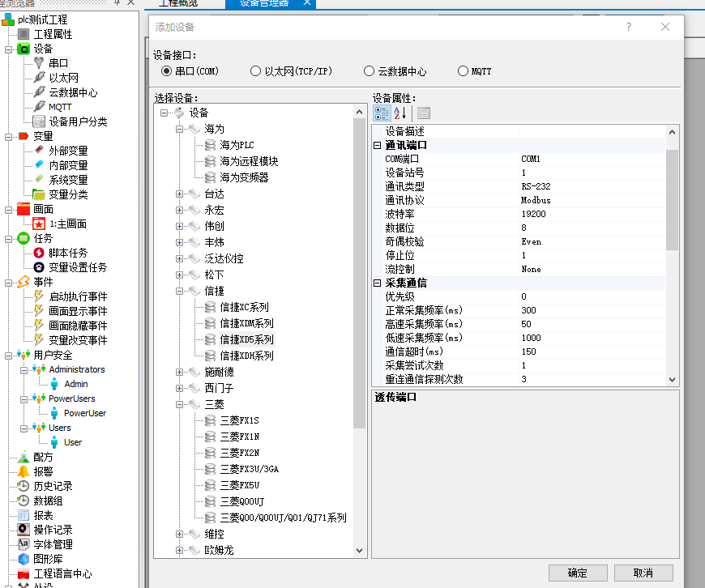The width and height of the screenshot is (705, 588).
Task: Choose the 云数据中心 interface option
Action: (x=369, y=71)
